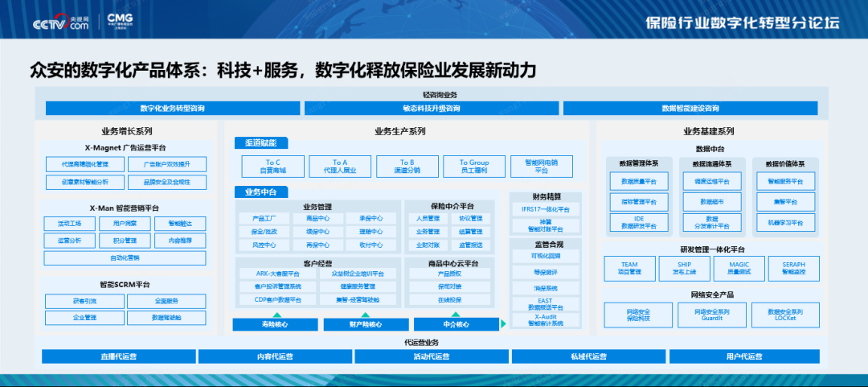This screenshot has width=868, height=387.
Task: Select the 创意素材智能分析 box
Action: [x=85, y=182]
